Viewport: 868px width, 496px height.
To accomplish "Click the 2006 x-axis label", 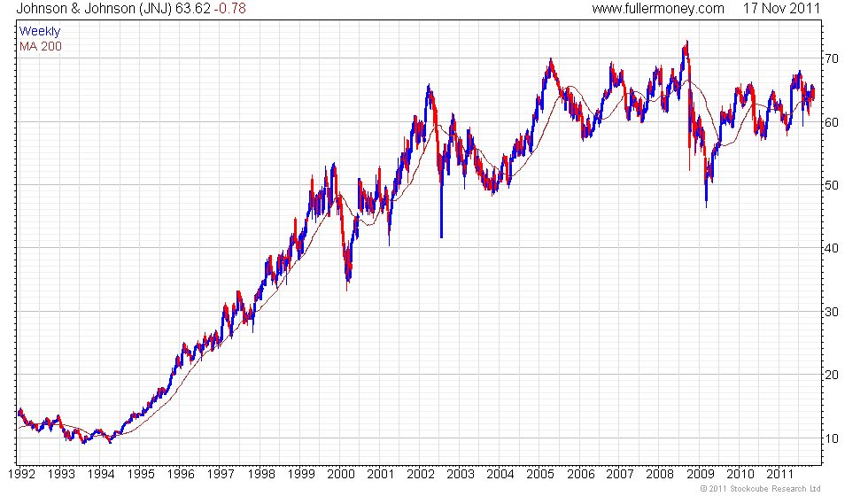I will click(x=581, y=474).
